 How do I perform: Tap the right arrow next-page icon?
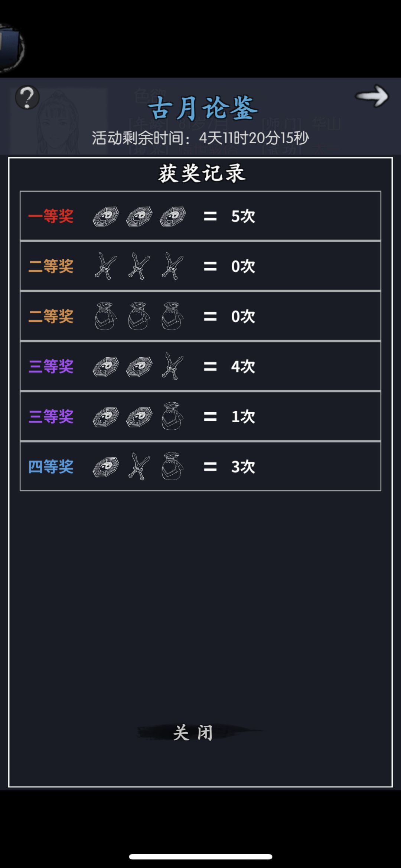[372, 96]
